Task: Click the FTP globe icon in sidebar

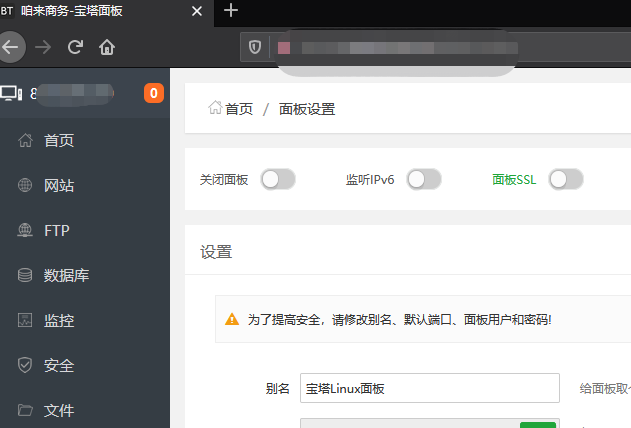Action: coord(25,230)
